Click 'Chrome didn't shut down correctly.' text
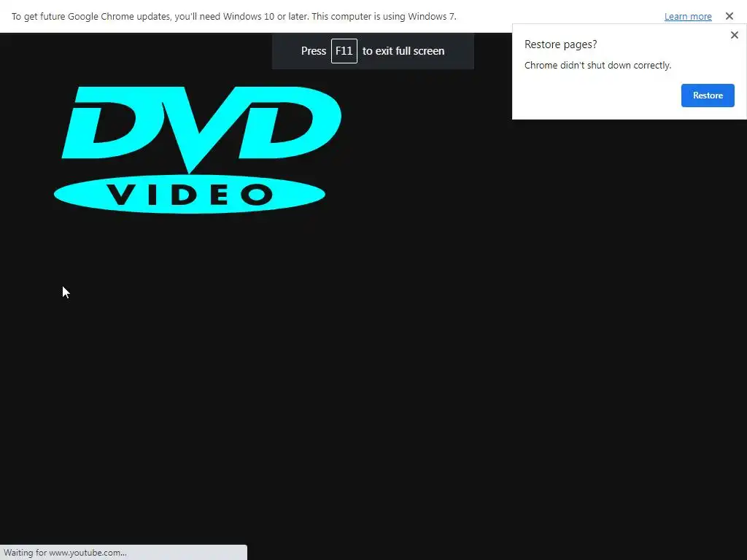 click(597, 65)
